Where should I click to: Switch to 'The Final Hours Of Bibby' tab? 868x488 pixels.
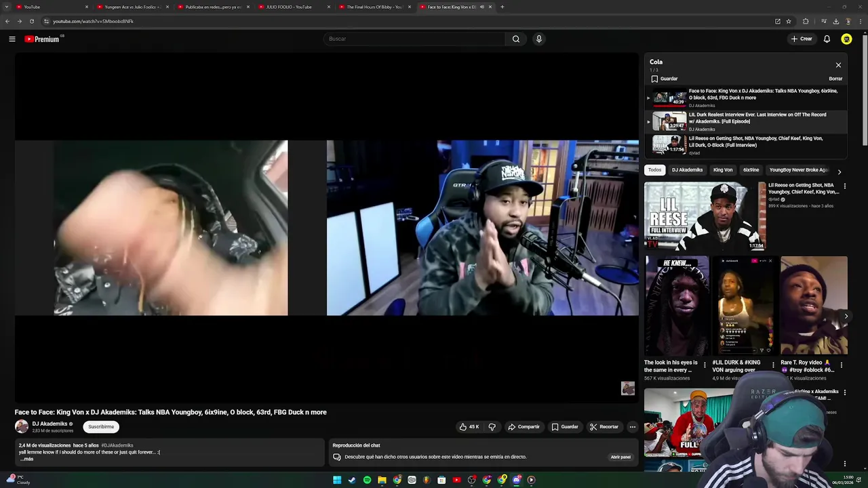[x=374, y=7]
